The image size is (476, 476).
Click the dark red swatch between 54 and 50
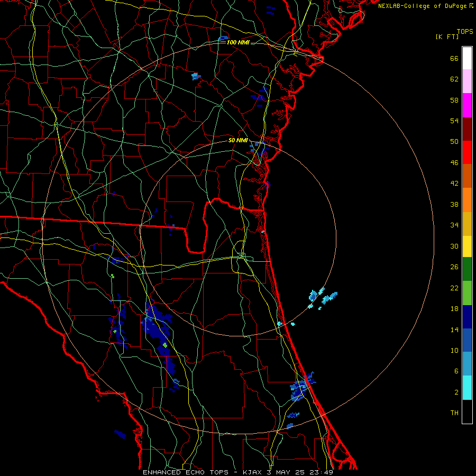(x=467, y=129)
